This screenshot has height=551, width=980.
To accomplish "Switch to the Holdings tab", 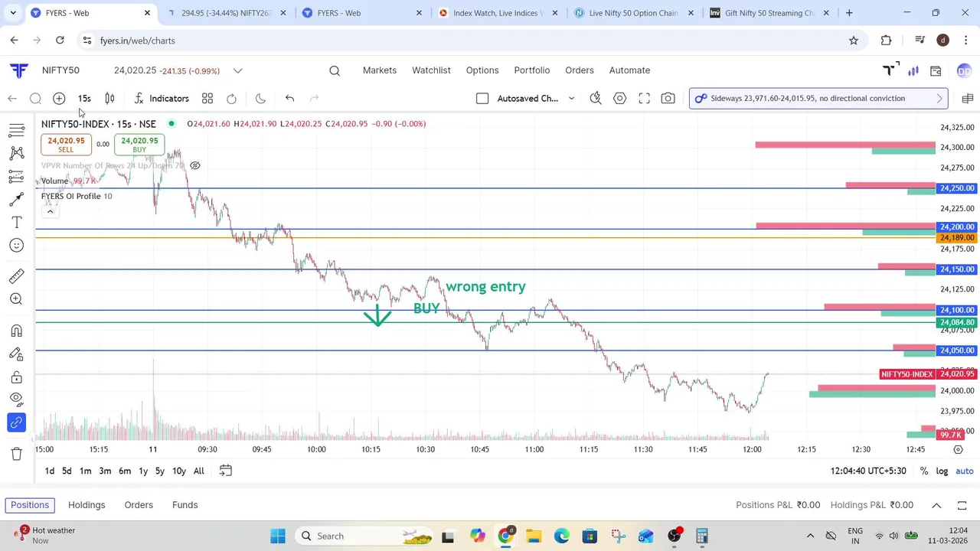I will pos(87,505).
